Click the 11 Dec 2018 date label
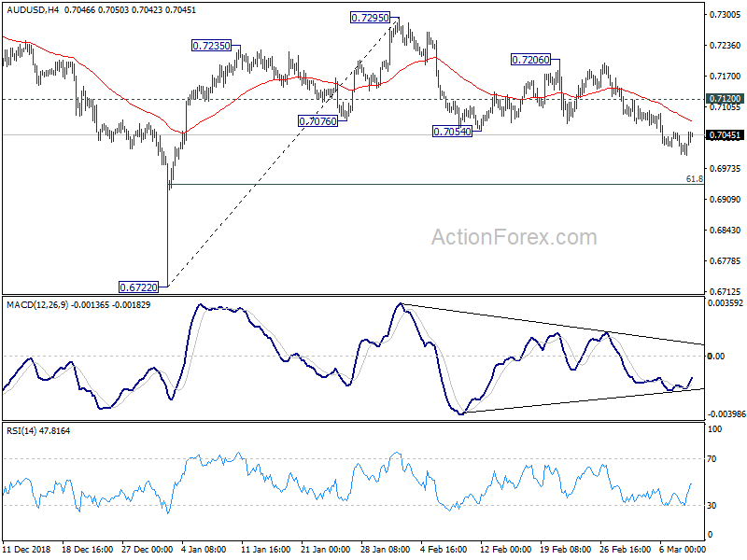Screen dimensions: 747x560 [27, 549]
